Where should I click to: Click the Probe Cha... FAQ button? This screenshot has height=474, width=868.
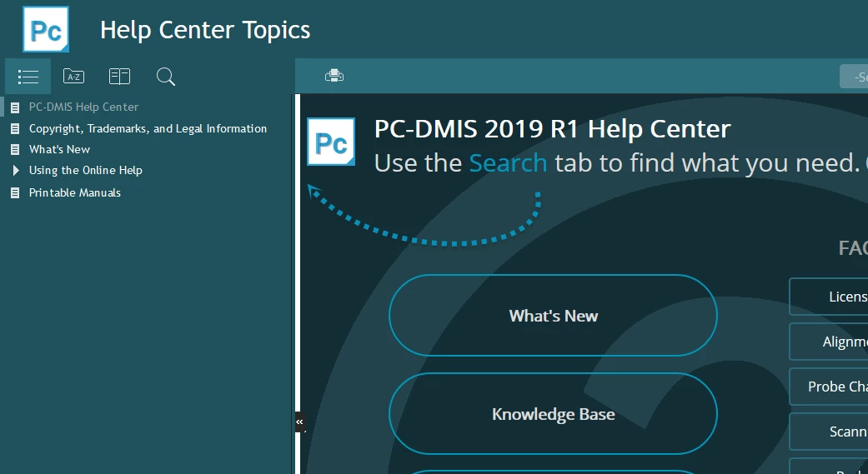pos(828,386)
